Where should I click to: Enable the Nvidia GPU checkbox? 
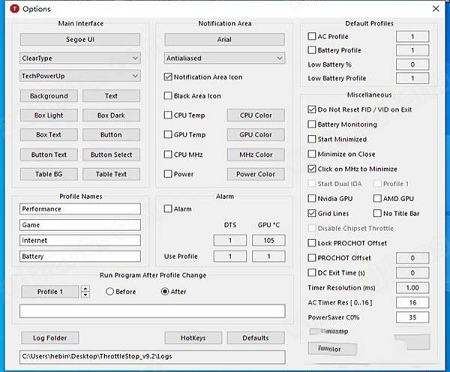312,198
